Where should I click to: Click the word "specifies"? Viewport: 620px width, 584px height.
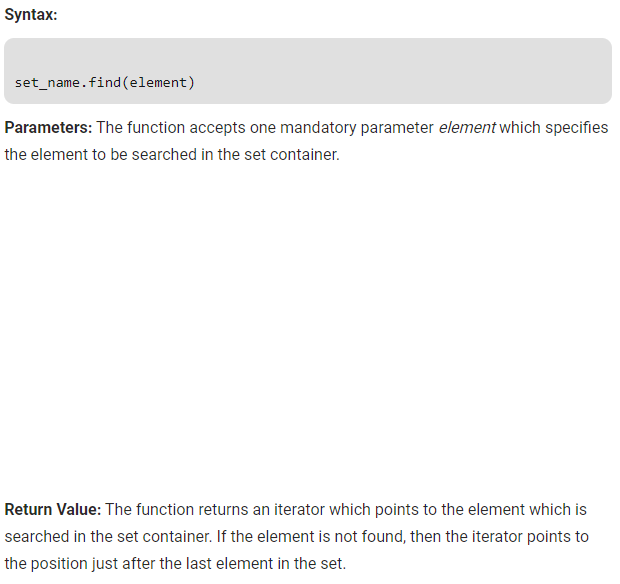pyautogui.click(x=574, y=128)
